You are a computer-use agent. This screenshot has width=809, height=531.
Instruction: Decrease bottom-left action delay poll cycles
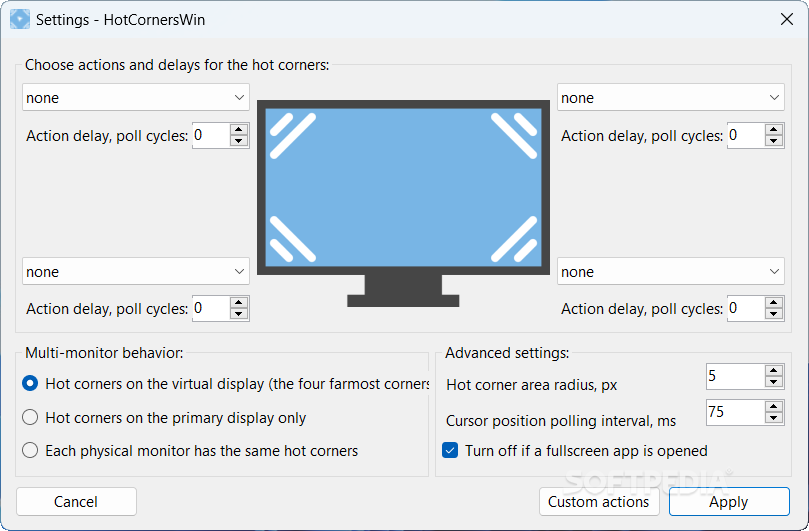239,314
